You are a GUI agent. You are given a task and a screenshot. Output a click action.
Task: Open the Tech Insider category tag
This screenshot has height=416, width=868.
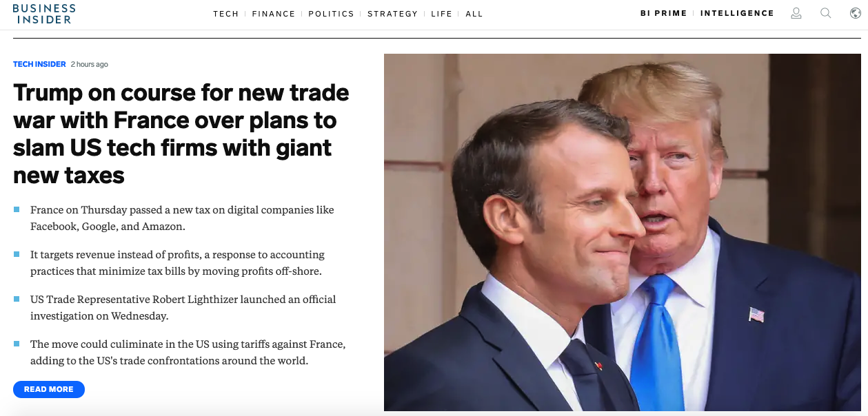pyautogui.click(x=39, y=64)
